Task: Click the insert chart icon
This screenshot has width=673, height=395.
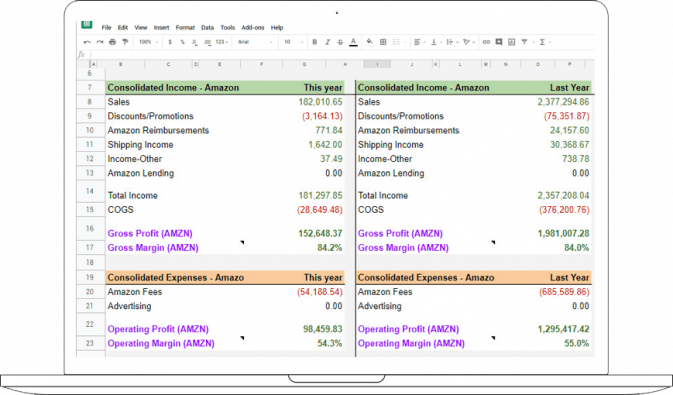Action: tap(512, 42)
